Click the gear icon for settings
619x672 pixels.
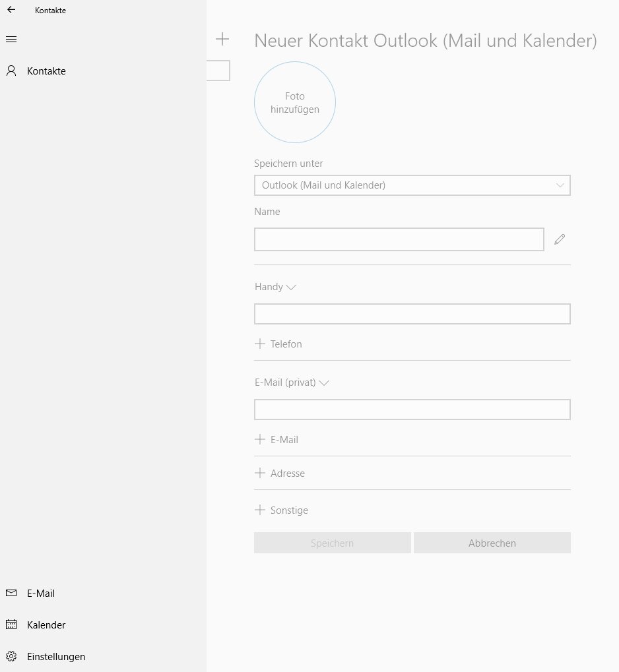(x=11, y=656)
